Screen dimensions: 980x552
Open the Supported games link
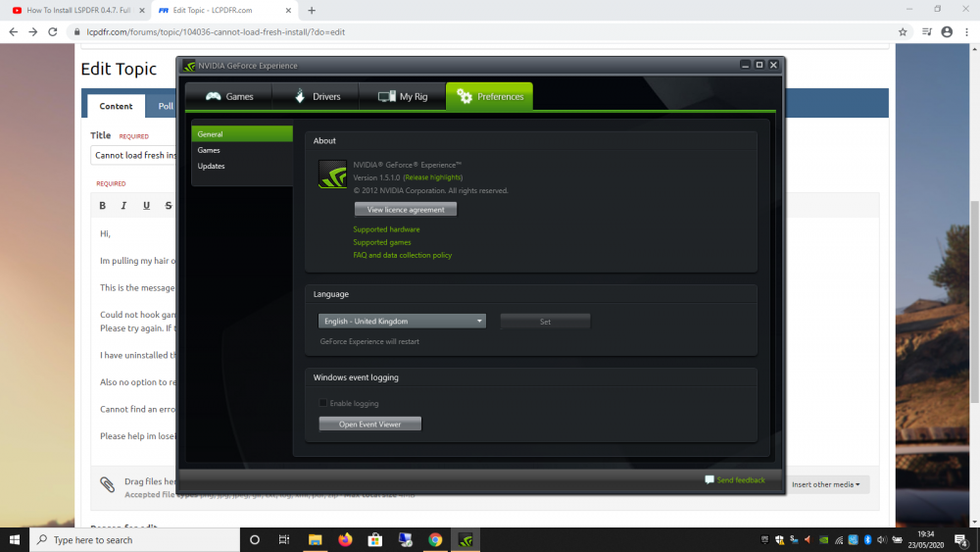point(382,242)
